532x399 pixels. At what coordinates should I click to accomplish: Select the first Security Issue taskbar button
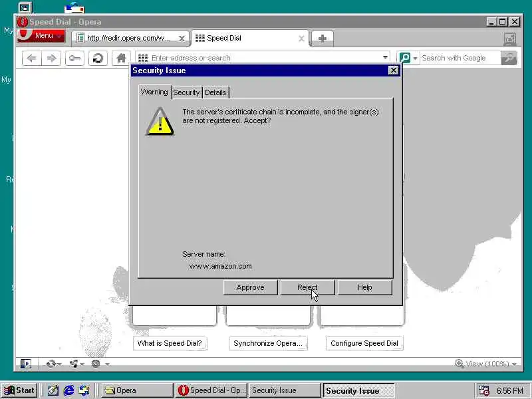(285, 390)
